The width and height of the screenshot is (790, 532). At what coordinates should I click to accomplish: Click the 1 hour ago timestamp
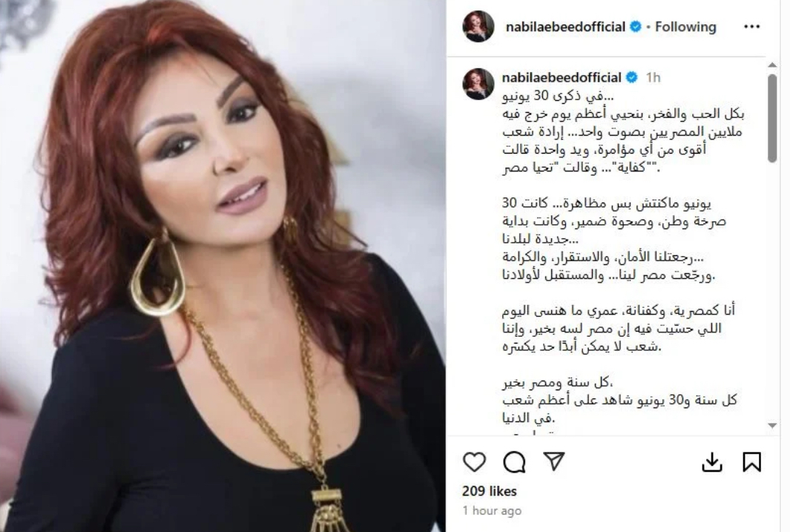(492, 510)
